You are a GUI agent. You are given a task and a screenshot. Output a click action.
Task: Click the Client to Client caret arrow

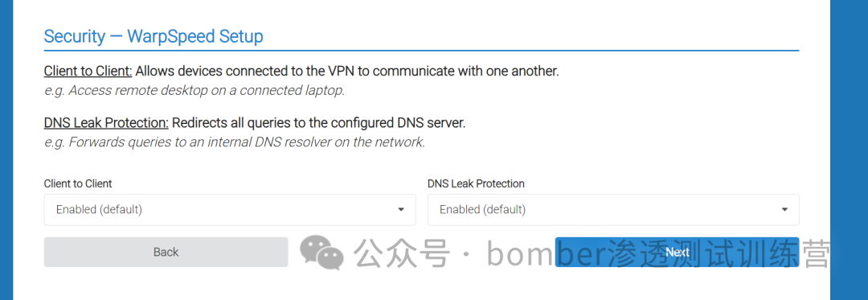point(401,210)
